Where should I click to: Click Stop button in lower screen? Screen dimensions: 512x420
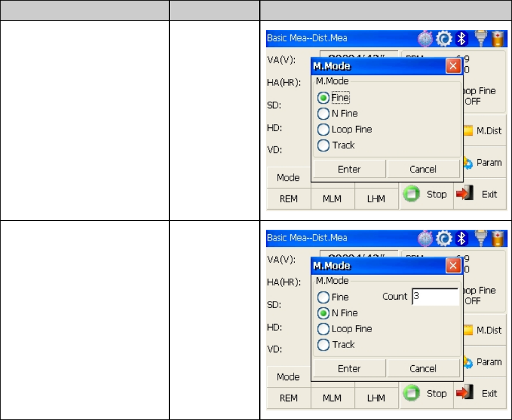426,393
